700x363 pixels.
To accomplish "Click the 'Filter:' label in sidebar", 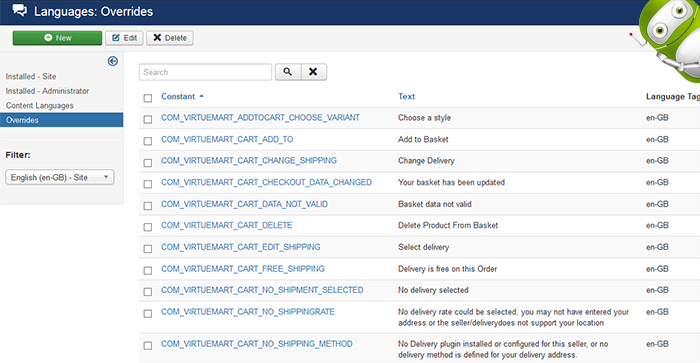I will (x=18, y=155).
